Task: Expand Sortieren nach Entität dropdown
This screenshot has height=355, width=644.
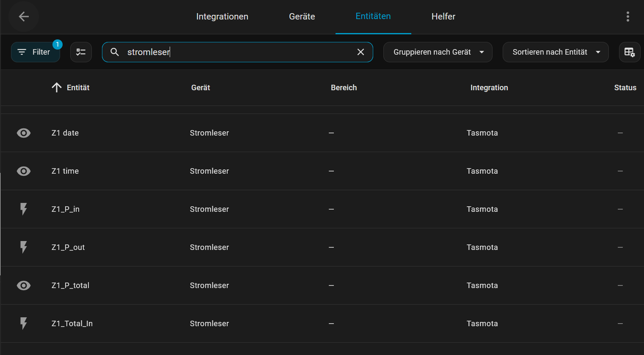Action: click(x=555, y=52)
